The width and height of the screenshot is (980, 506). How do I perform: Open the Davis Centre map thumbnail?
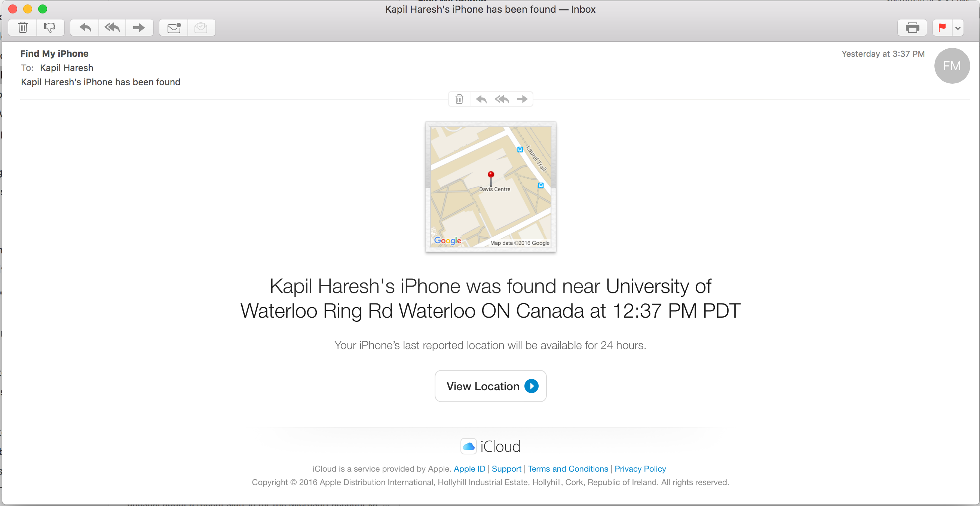(490, 186)
